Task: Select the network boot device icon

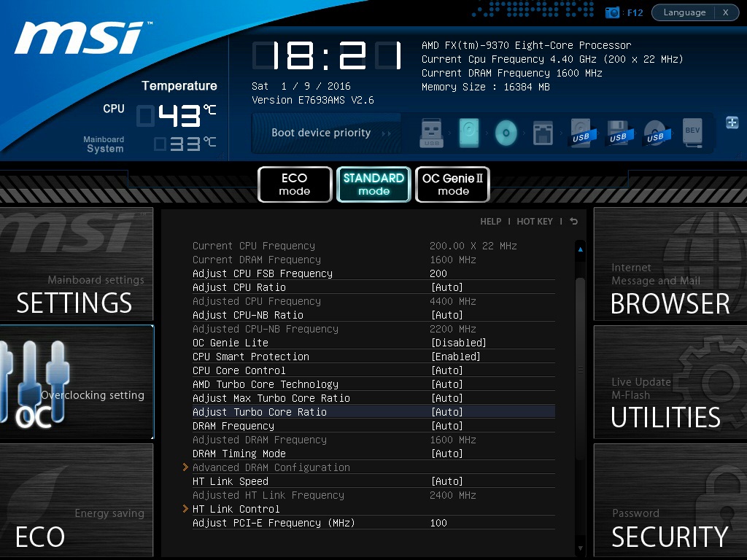Action: 543,133
